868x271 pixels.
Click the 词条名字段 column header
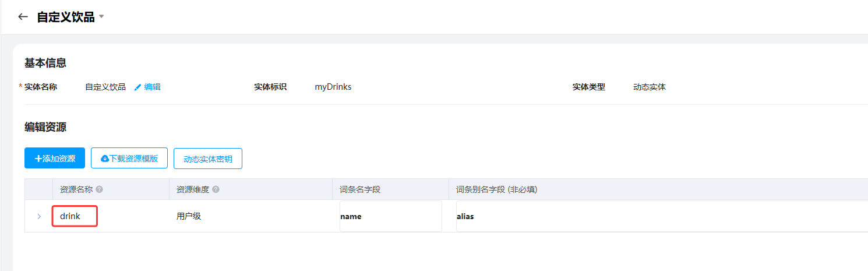360,189
